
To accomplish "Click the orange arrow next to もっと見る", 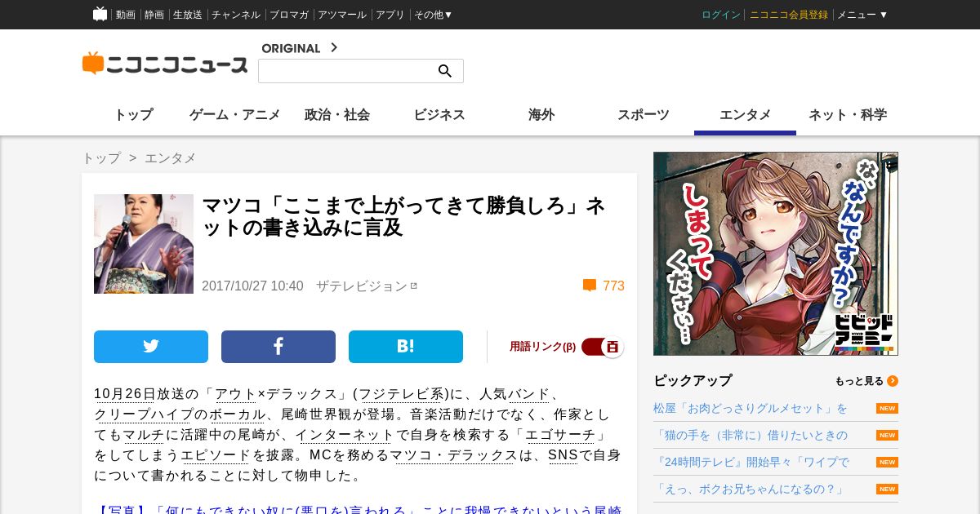I will coord(893,381).
